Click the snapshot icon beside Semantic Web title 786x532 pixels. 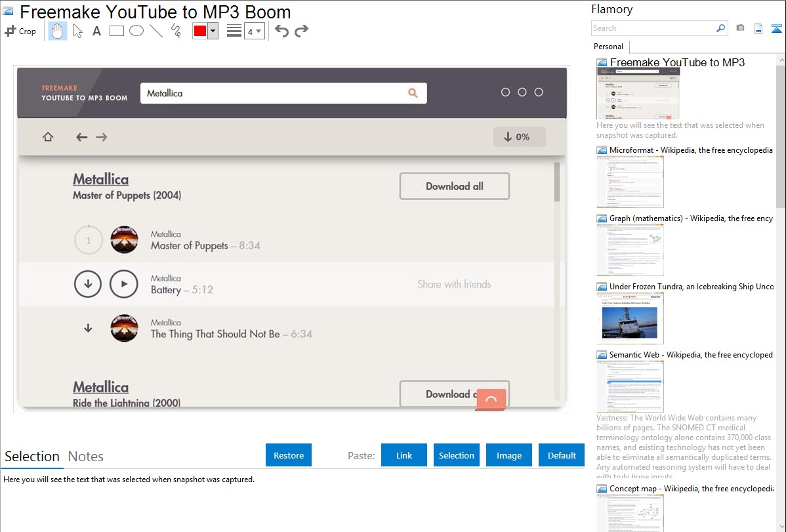click(602, 355)
